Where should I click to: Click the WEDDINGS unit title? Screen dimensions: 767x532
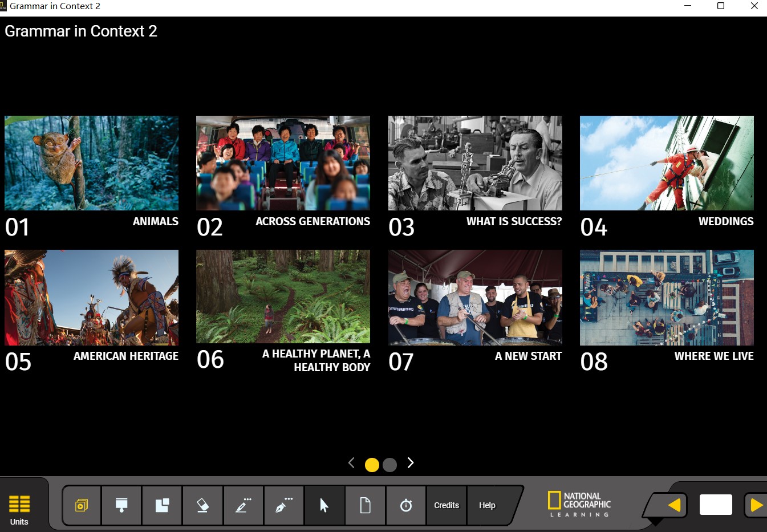tap(726, 221)
